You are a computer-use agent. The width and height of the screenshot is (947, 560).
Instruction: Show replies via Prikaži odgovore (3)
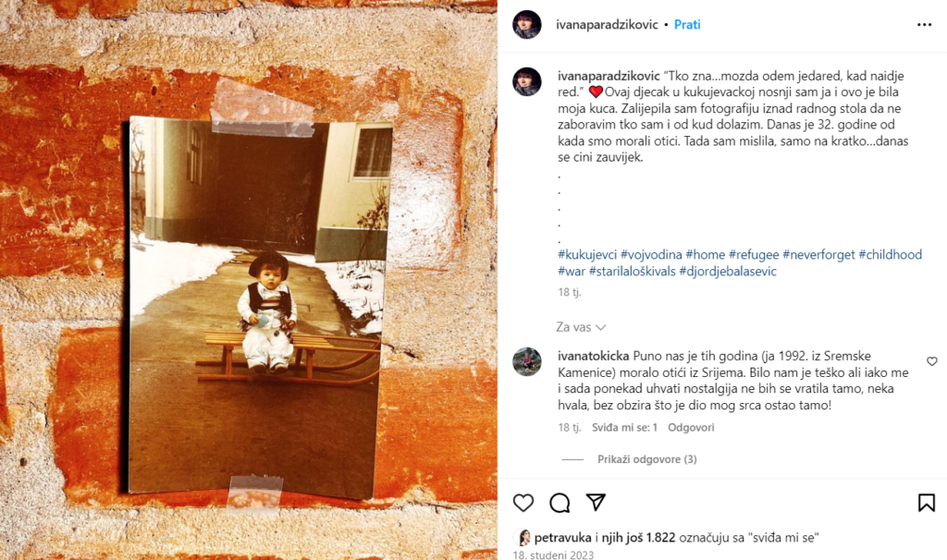tap(646, 459)
